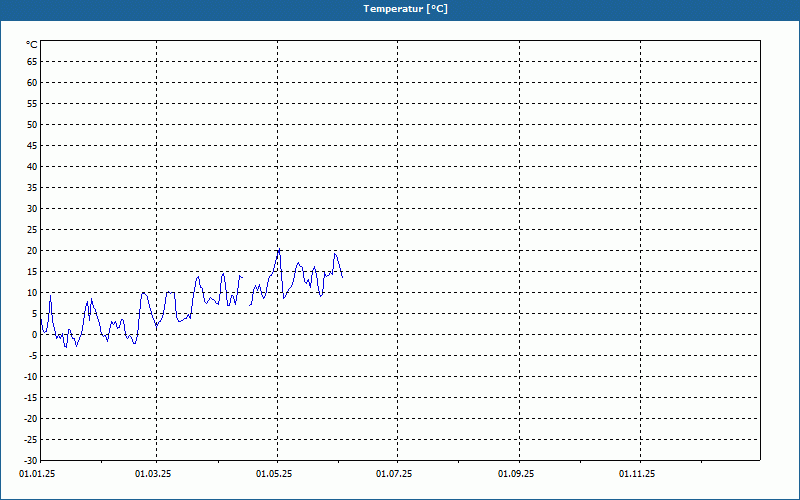Image resolution: width=800 pixels, height=500 pixels.
Task: Click the -15 value on temperature axis
Action: [x=31, y=397]
